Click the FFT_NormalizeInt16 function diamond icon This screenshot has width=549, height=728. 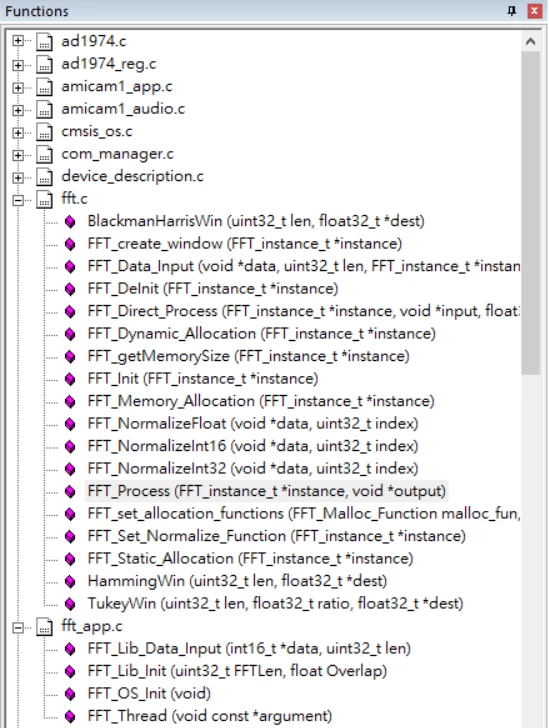pyautogui.click(x=70, y=447)
